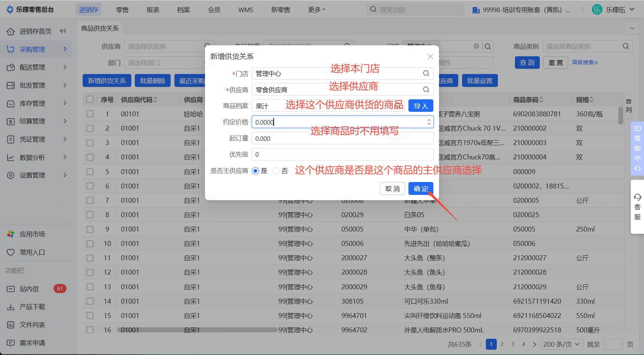Screen dimensions: 644x355
Task: Sort by 供应商代码 column arrows
Action: [x=155, y=100]
